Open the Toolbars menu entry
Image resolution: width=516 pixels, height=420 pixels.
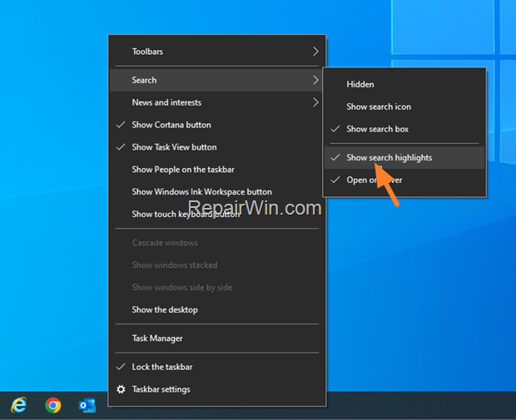[217, 52]
